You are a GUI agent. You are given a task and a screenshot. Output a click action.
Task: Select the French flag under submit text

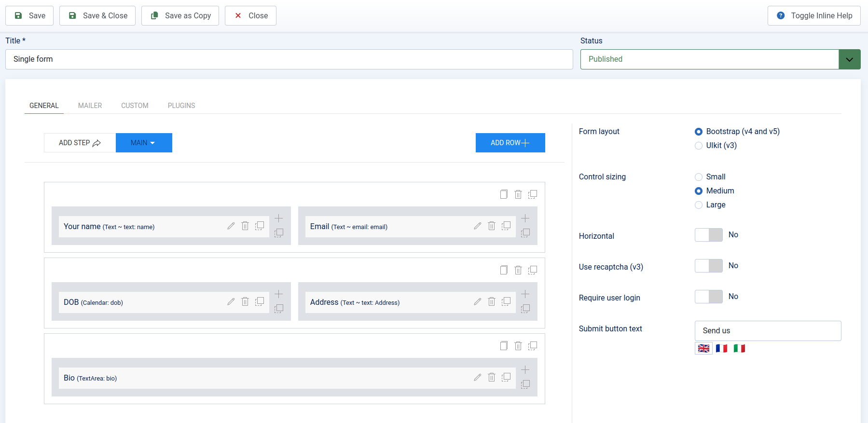click(x=721, y=348)
